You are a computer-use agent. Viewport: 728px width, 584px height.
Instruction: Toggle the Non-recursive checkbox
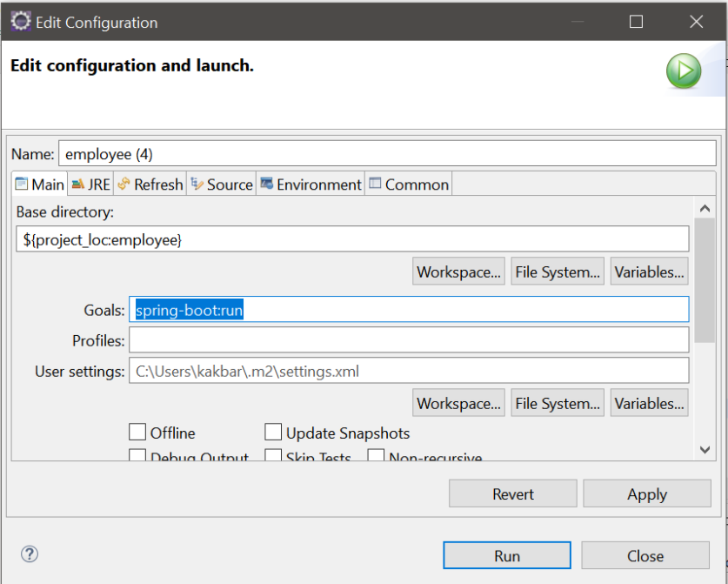(x=376, y=455)
